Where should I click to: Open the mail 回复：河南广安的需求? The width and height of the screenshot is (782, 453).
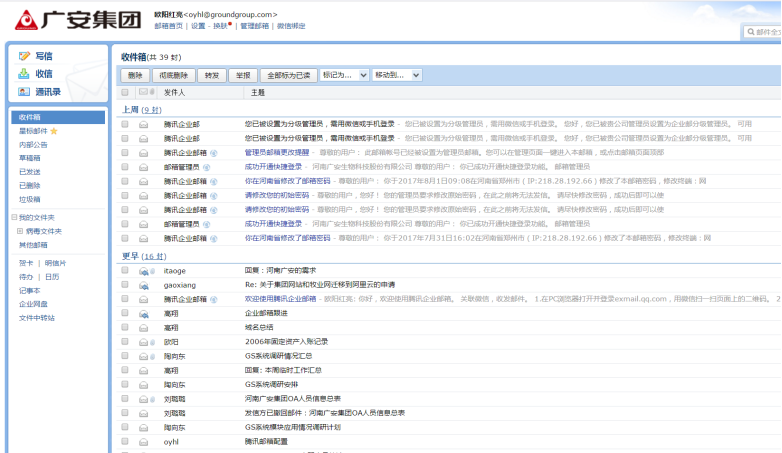[280, 271]
